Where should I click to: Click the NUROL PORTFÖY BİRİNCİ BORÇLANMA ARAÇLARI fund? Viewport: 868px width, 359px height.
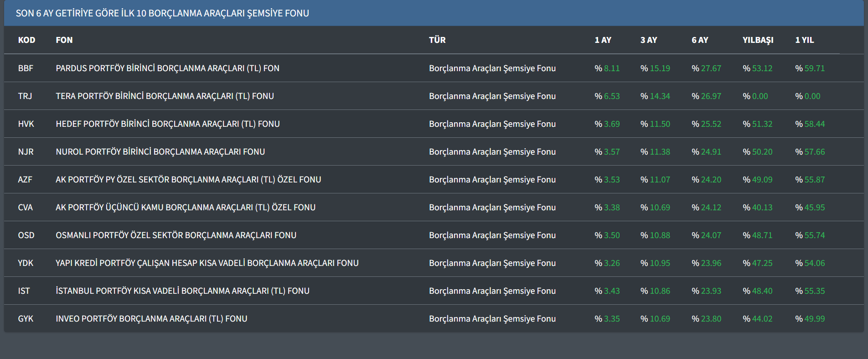click(x=160, y=152)
